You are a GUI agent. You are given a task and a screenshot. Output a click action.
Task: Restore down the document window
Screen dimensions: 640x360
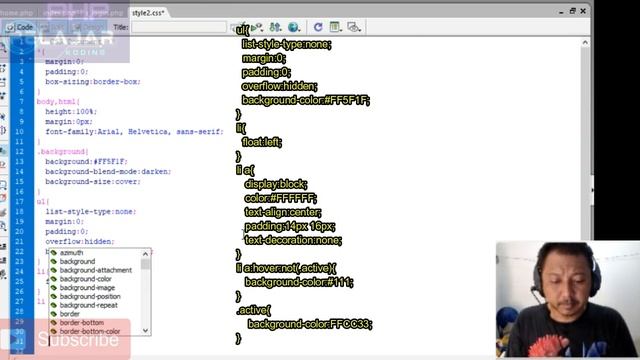coord(572,11)
